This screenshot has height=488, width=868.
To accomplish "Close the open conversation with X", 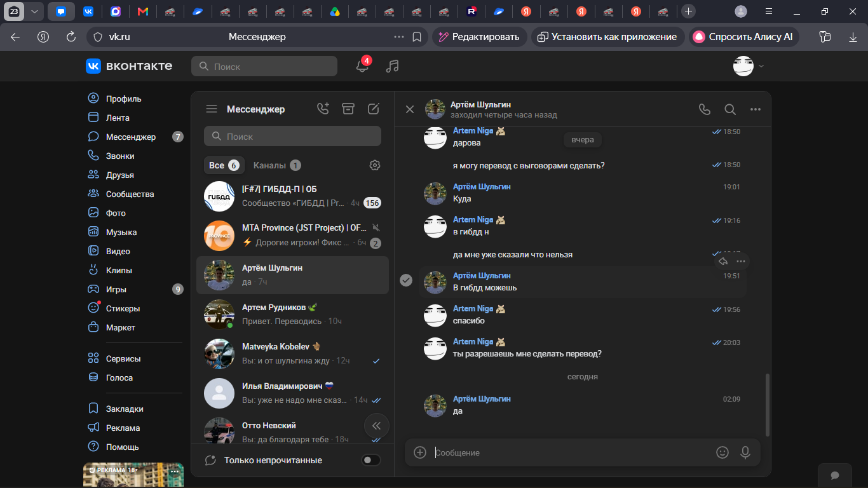I will tap(410, 109).
